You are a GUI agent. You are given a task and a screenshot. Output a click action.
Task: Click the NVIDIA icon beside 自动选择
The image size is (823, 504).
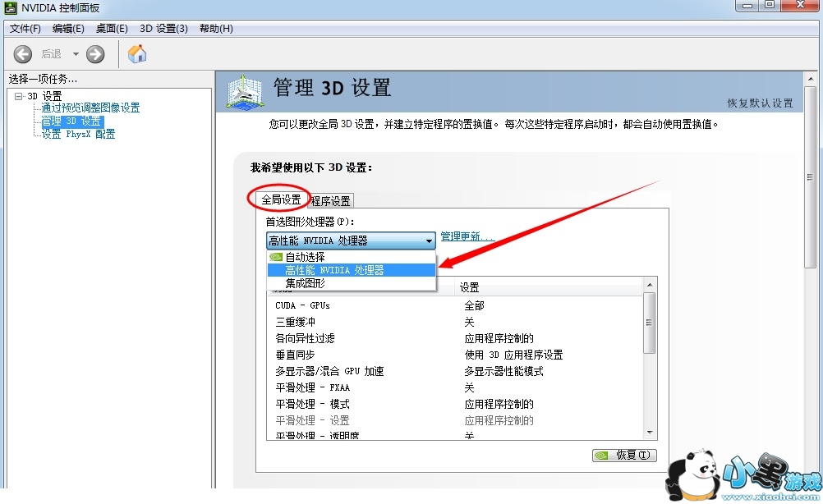pyautogui.click(x=276, y=257)
